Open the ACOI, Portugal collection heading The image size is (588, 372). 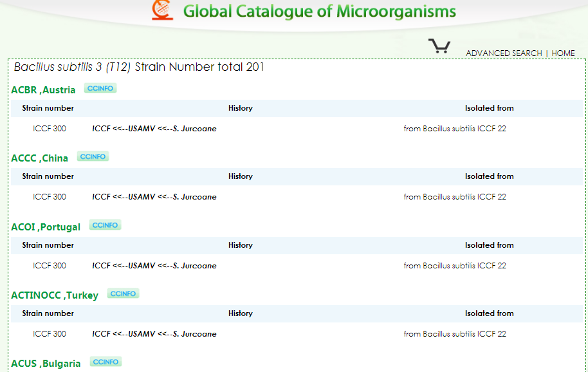tap(46, 227)
